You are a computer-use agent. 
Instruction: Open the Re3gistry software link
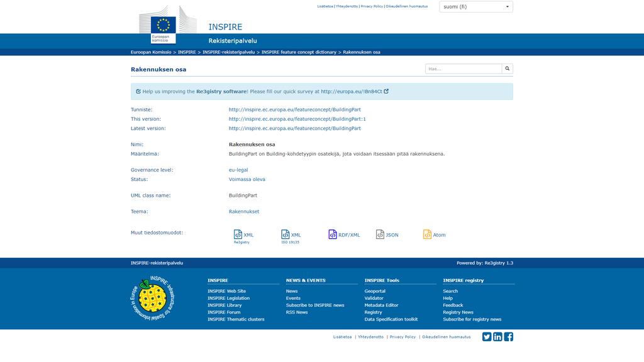click(221, 92)
